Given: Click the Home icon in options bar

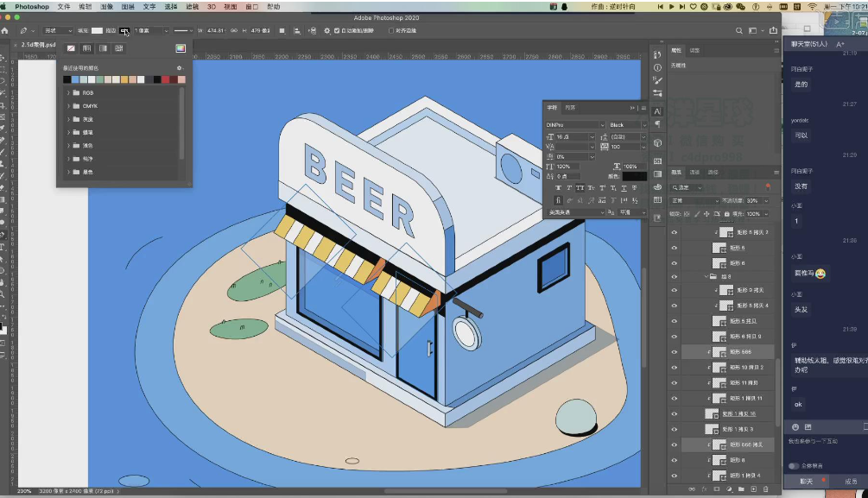Looking at the screenshot, I should tap(5, 30).
